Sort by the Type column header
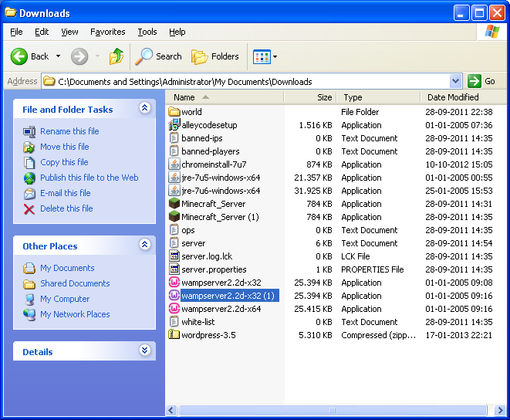The image size is (510, 420). (x=377, y=97)
